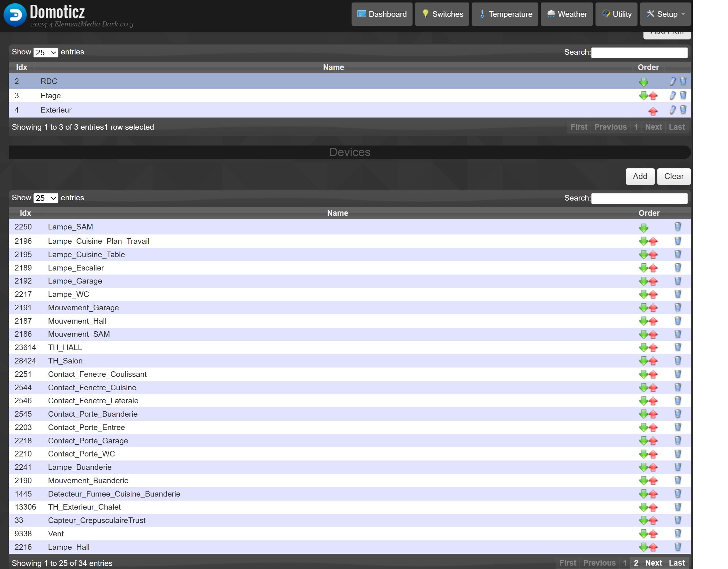Focus the devices Search field
The image size is (728, 569).
coord(639,198)
